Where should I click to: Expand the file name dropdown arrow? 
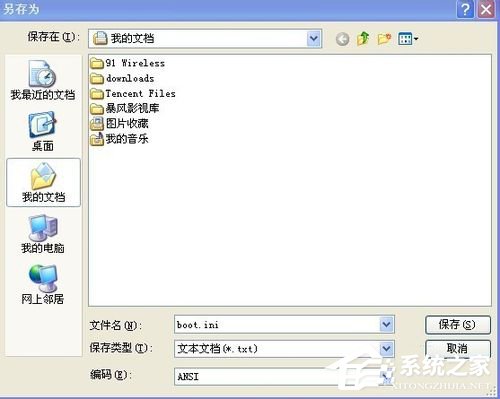click(x=386, y=324)
